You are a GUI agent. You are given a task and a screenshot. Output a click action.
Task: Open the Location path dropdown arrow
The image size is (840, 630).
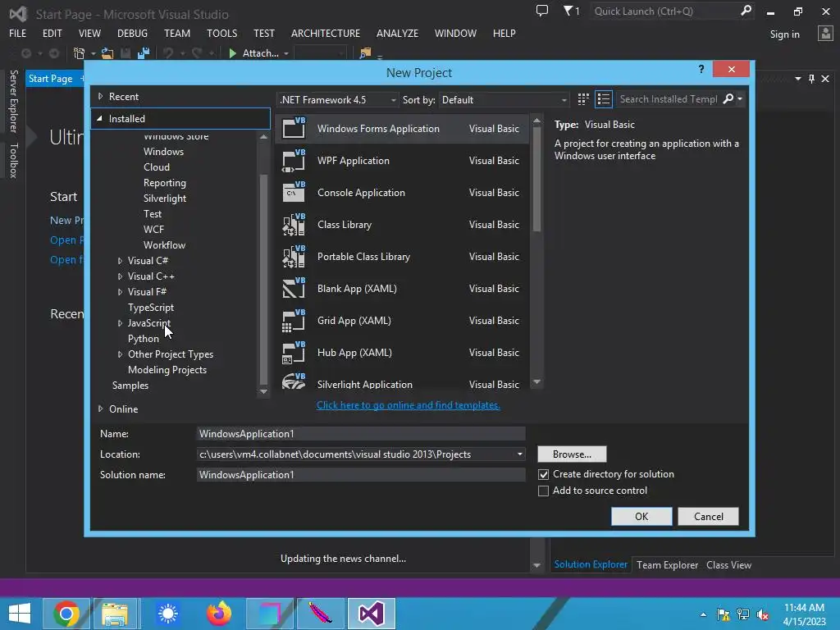pos(519,454)
